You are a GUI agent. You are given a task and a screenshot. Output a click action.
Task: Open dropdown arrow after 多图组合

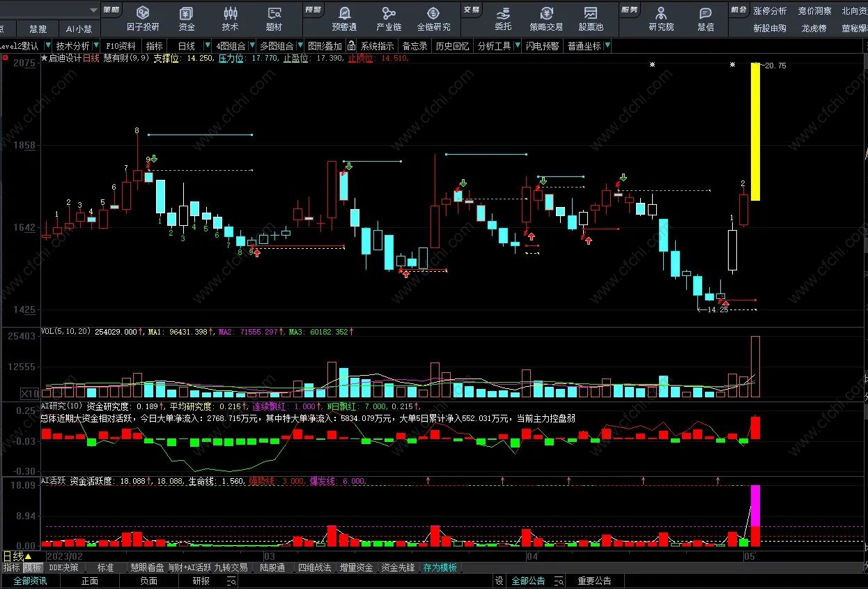point(299,46)
